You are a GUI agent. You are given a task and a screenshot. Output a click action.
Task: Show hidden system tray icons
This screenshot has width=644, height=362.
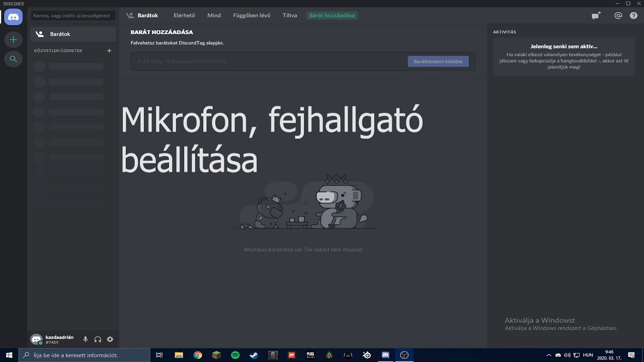[x=549, y=355]
